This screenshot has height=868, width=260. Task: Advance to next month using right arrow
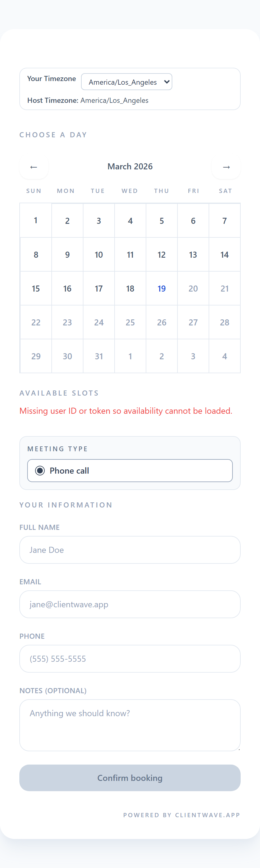click(226, 167)
